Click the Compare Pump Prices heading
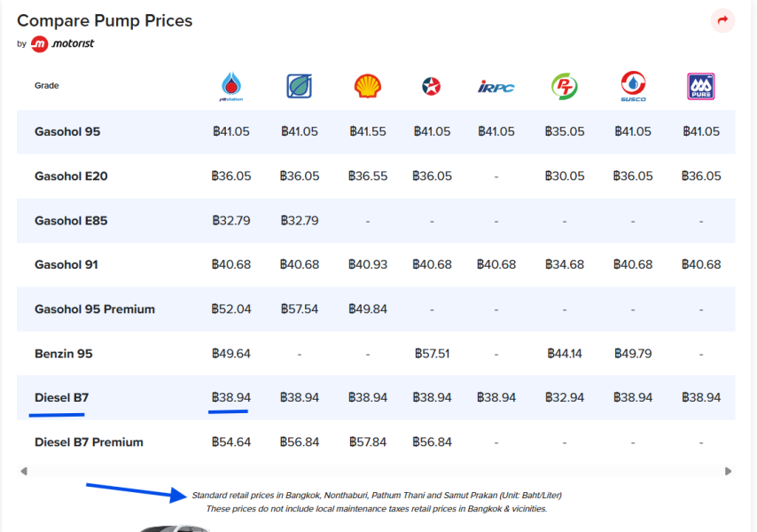Viewport: 757px width, 532px height. 105,20
